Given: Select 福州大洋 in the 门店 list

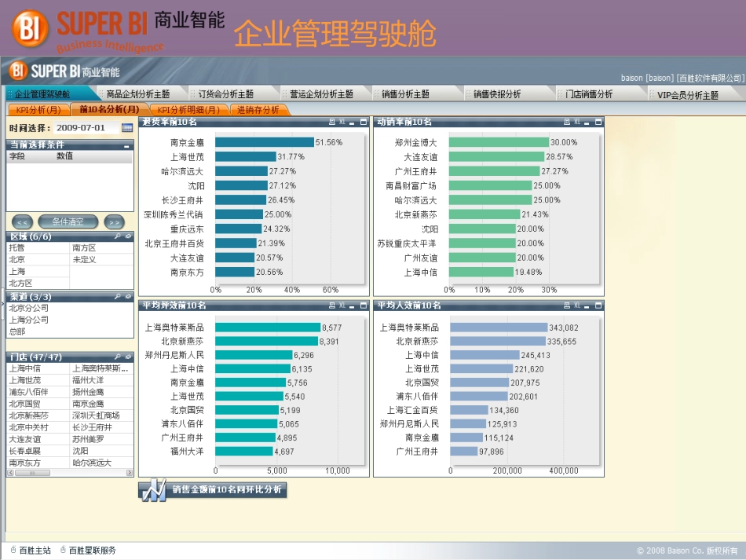Looking at the screenshot, I should coord(102,380).
